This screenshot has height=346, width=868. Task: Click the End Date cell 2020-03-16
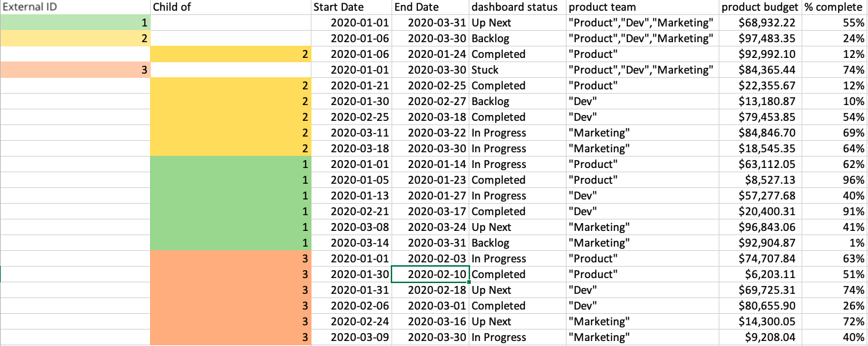pos(430,322)
